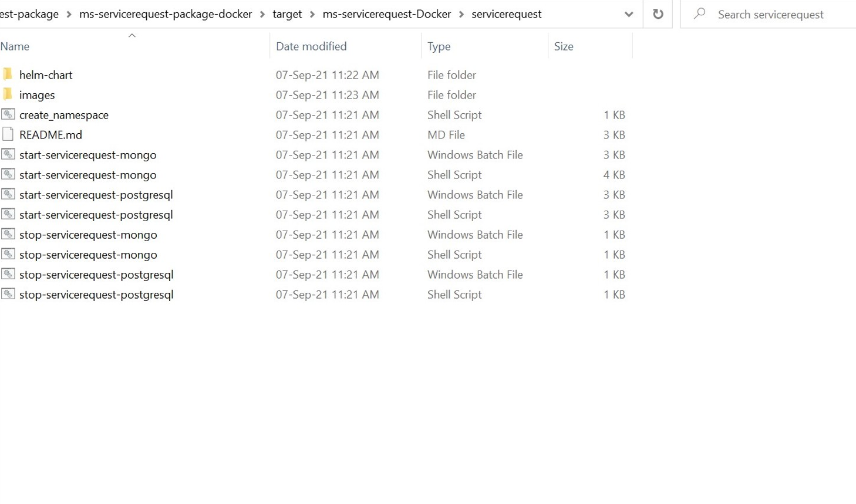Click the stop-servicerequest-postgresql Shell Script icon
Screen dimensions: 856x504
click(8, 294)
